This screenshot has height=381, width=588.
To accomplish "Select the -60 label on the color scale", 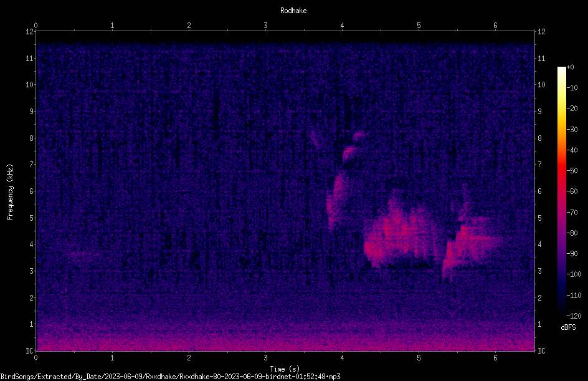I will [572, 191].
